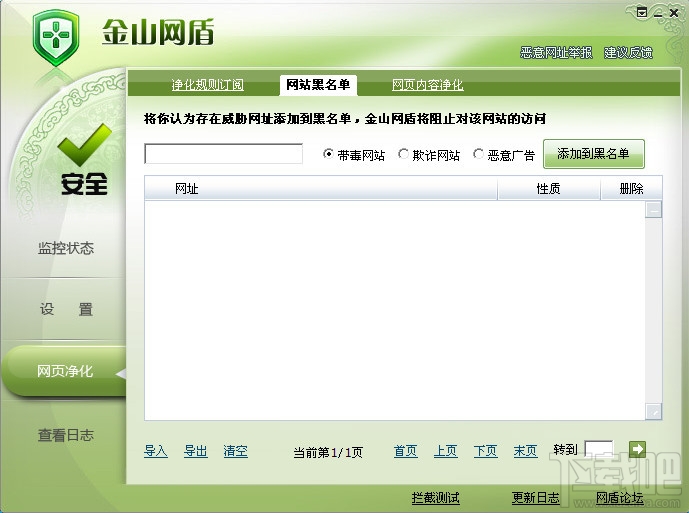Select the 欺诈网站 radio option
The image size is (689, 513).
(403, 154)
